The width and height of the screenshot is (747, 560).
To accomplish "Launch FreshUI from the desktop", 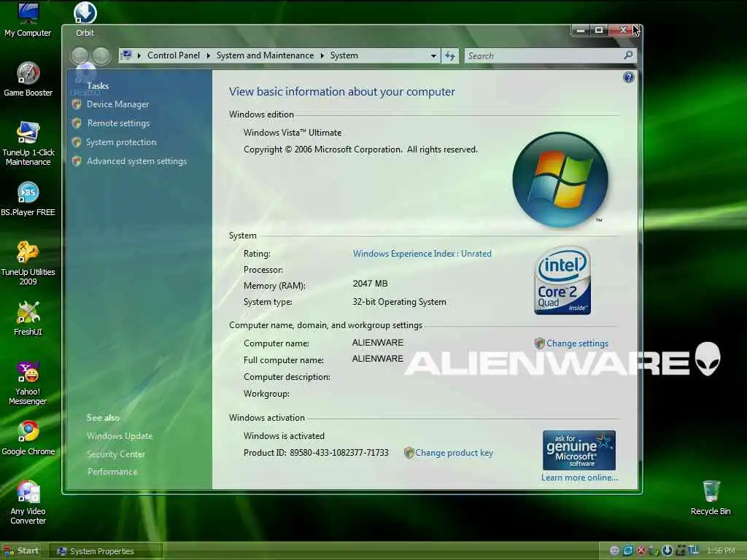I will point(28,319).
